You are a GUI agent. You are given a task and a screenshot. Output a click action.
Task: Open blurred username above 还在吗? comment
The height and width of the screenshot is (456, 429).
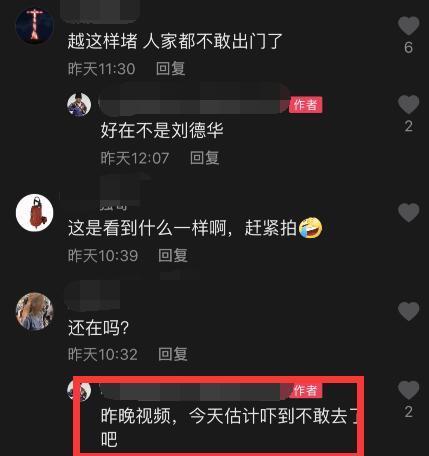(92, 295)
